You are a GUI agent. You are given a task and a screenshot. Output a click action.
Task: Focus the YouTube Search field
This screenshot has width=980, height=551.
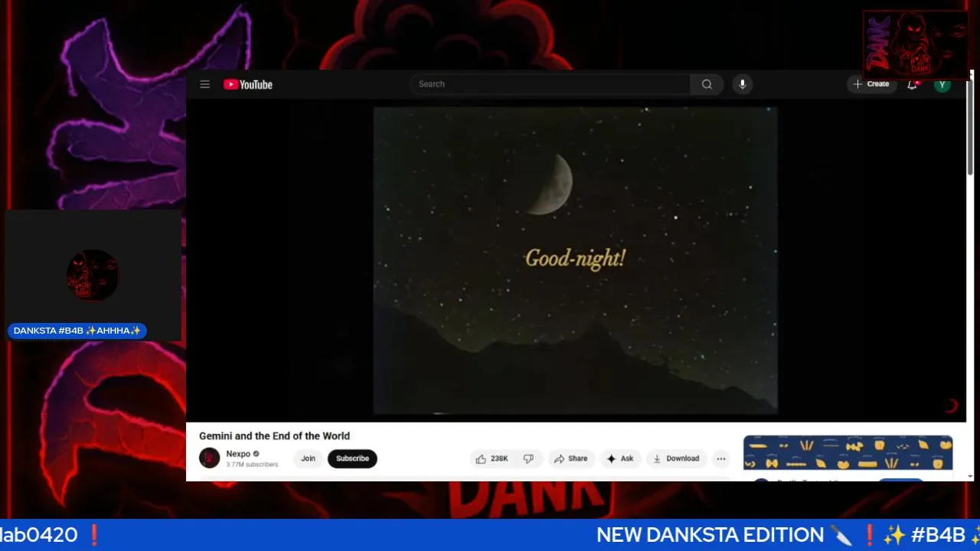click(x=550, y=84)
